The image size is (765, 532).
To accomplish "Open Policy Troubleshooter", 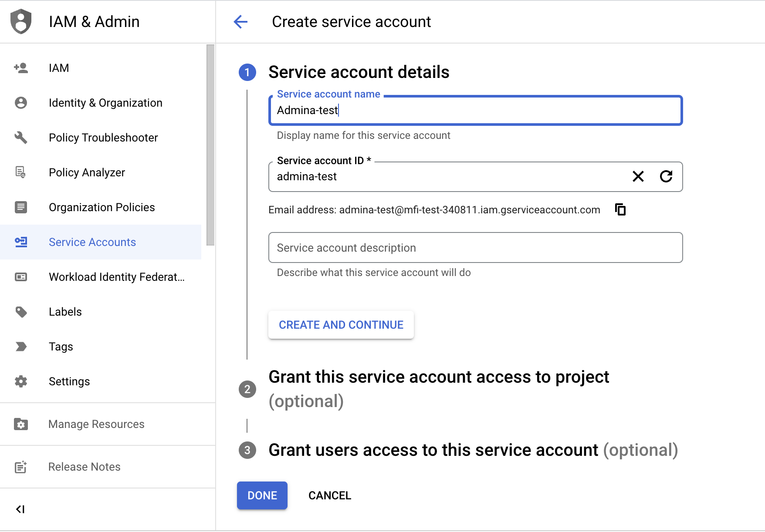I will pyautogui.click(x=101, y=138).
